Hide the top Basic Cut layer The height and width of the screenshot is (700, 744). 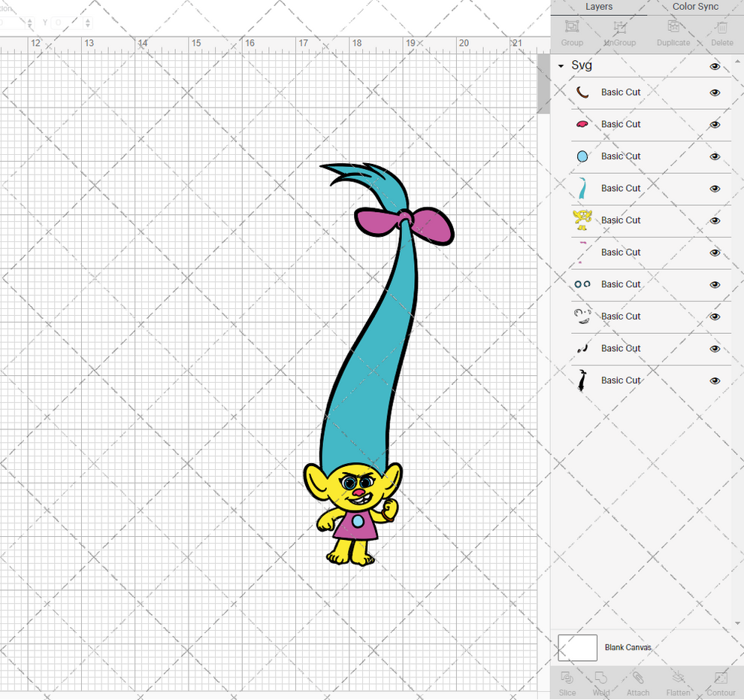click(x=715, y=92)
